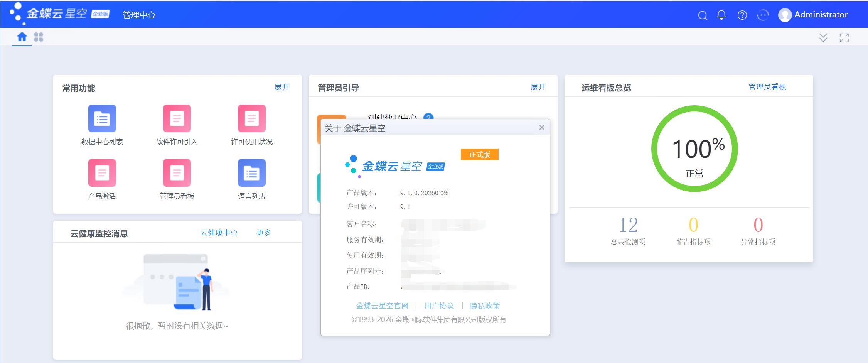Collapse header using double chevron arrow
This screenshot has width=868, height=363.
tap(823, 37)
